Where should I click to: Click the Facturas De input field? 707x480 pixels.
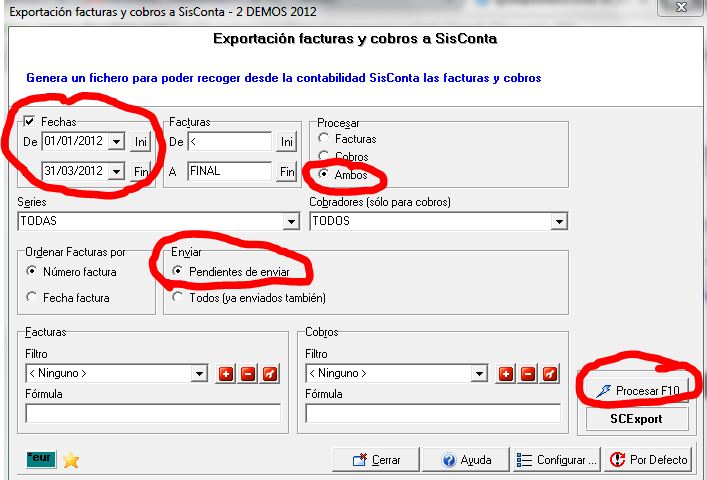tap(230, 142)
